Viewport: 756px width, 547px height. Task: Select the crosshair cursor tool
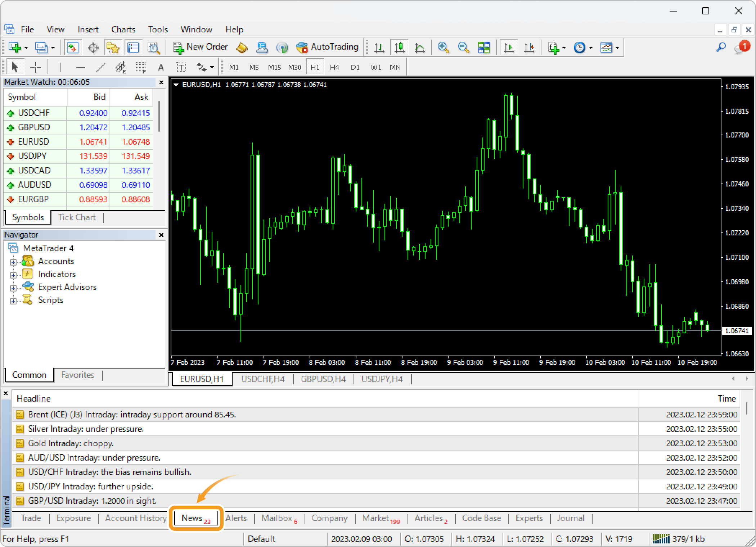pyautogui.click(x=36, y=67)
